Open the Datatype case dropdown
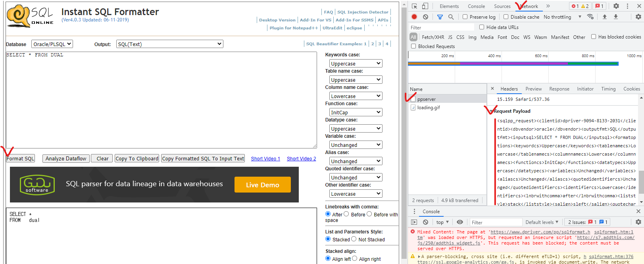 (x=356, y=129)
